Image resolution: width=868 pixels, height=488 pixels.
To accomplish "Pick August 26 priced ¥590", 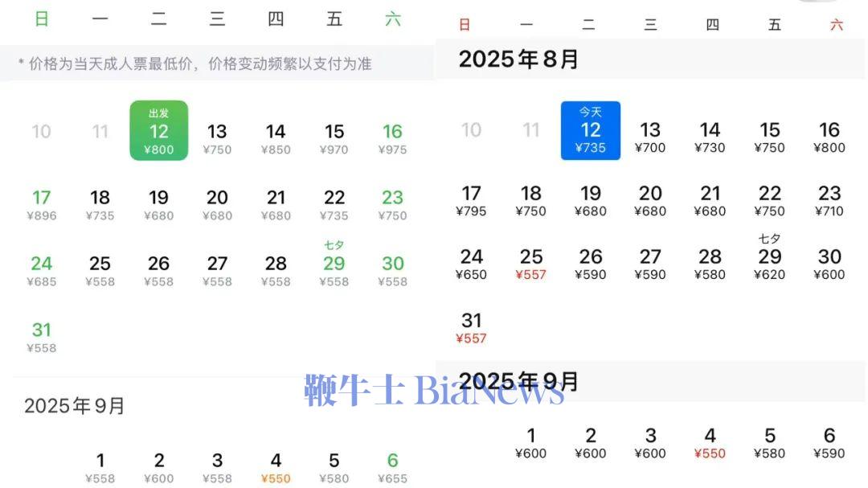I will (x=590, y=264).
